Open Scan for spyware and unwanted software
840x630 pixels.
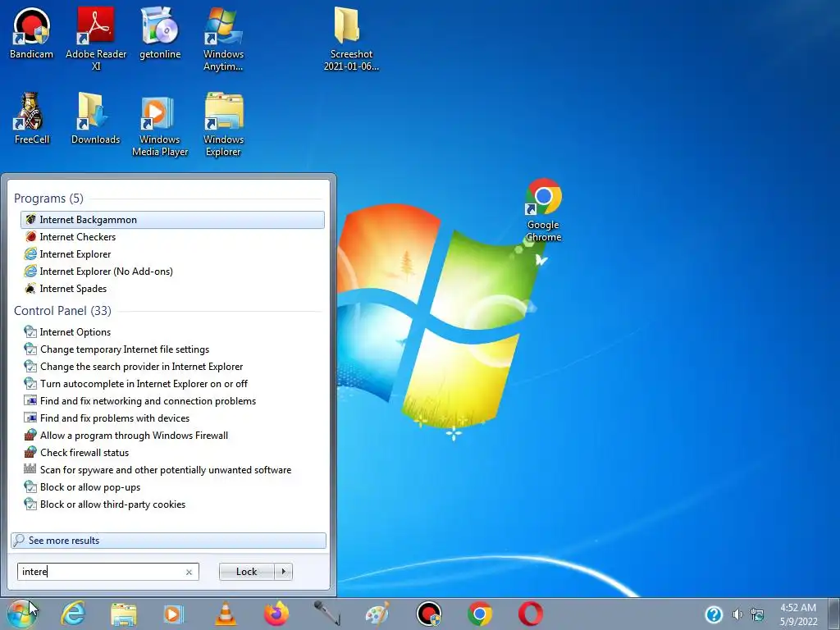coord(172,470)
